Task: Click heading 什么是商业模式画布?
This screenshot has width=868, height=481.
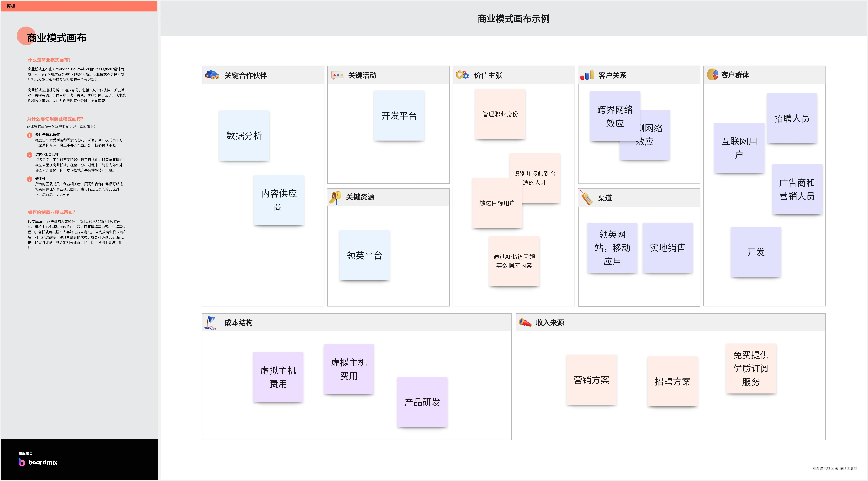Action: coord(49,60)
